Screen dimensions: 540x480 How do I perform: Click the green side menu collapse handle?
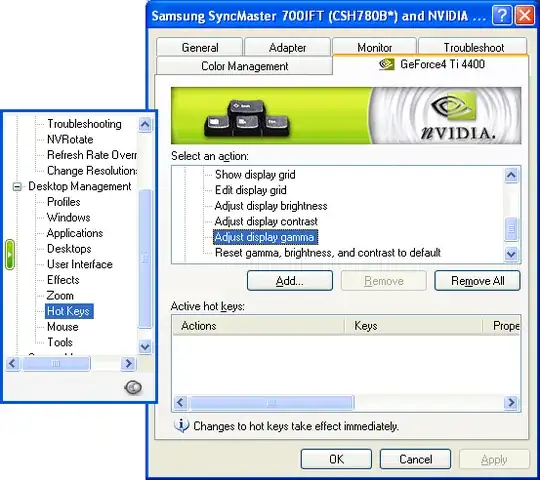[10, 254]
